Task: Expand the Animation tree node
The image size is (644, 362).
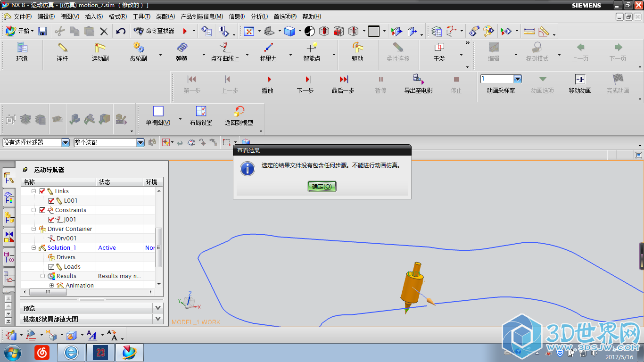Action: pyautogui.click(x=51, y=286)
